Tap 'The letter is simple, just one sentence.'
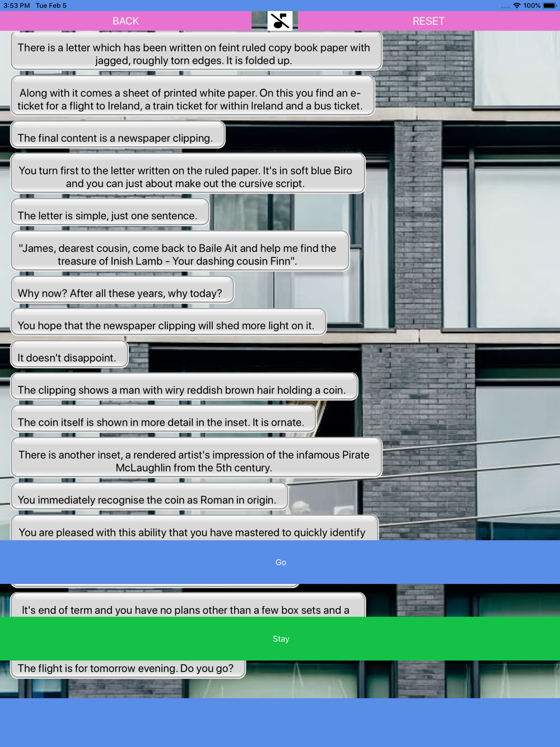560x747 pixels. [x=110, y=213]
